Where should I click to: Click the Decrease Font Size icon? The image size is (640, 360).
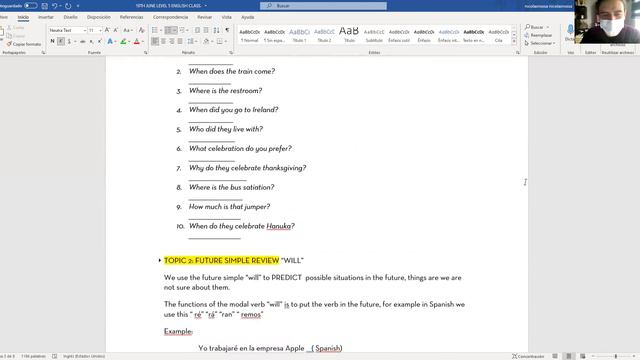[x=116, y=30]
